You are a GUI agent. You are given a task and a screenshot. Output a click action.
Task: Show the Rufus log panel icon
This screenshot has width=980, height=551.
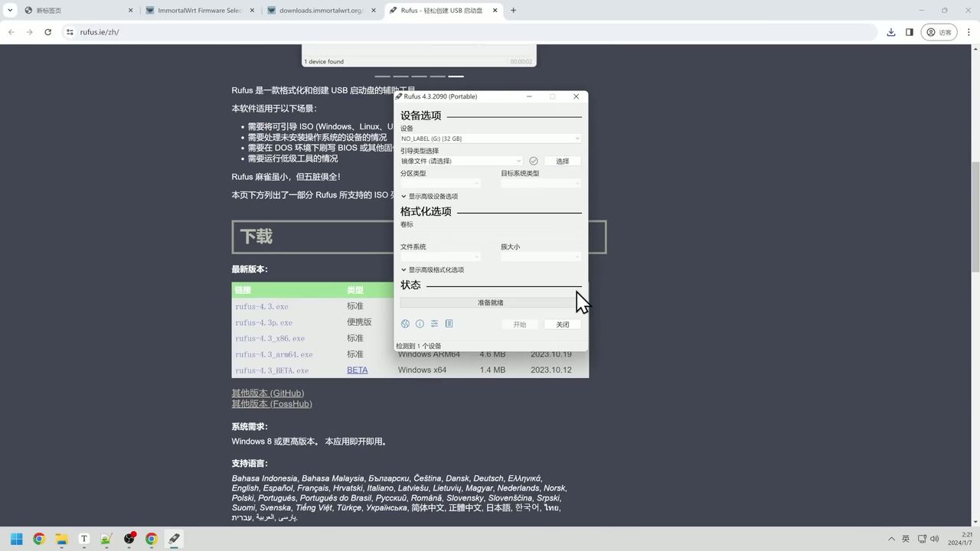point(449,324)
